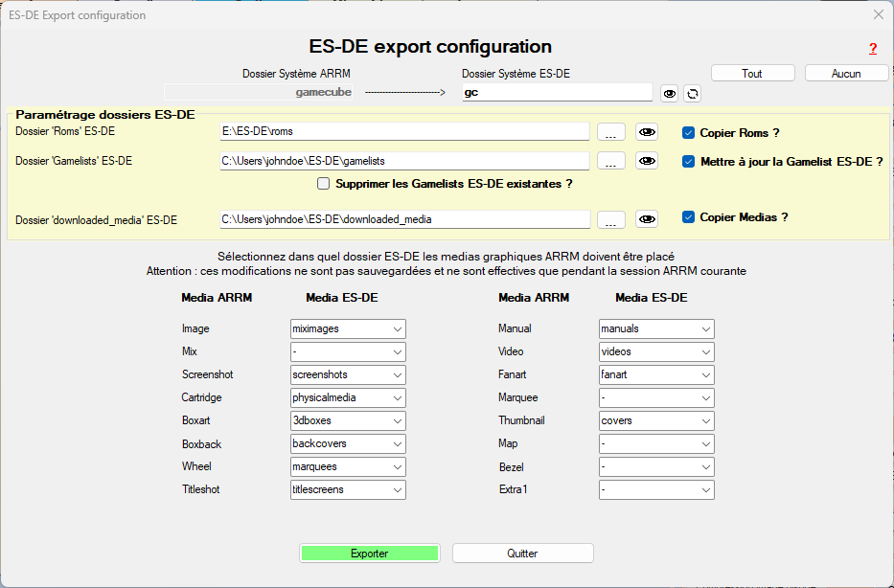Click the refresh icon next to gc field

[692, 93]
